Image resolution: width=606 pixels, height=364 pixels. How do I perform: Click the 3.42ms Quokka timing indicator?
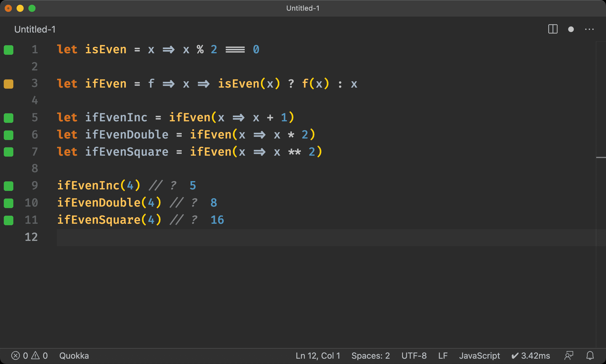pyautogui.click(x=531, y=355)
